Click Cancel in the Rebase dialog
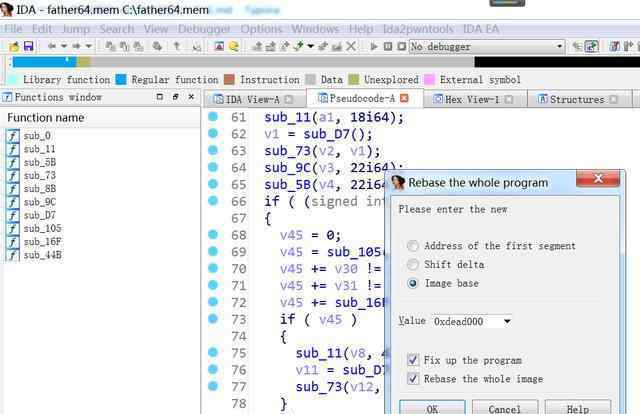The image size is (640, 414). (504, 408)
